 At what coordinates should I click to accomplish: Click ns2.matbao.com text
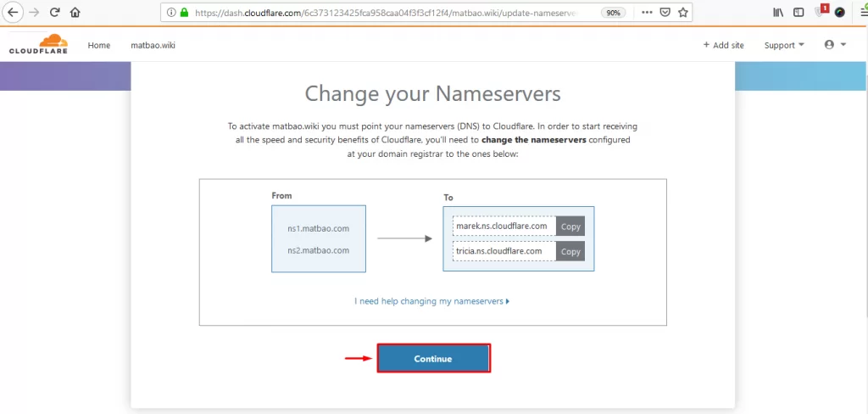pos(319,250)
